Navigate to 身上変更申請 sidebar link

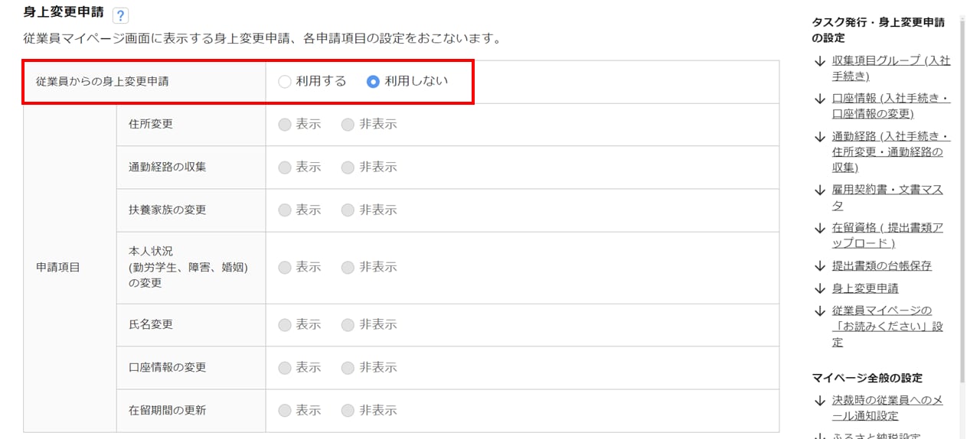(865, 288)
